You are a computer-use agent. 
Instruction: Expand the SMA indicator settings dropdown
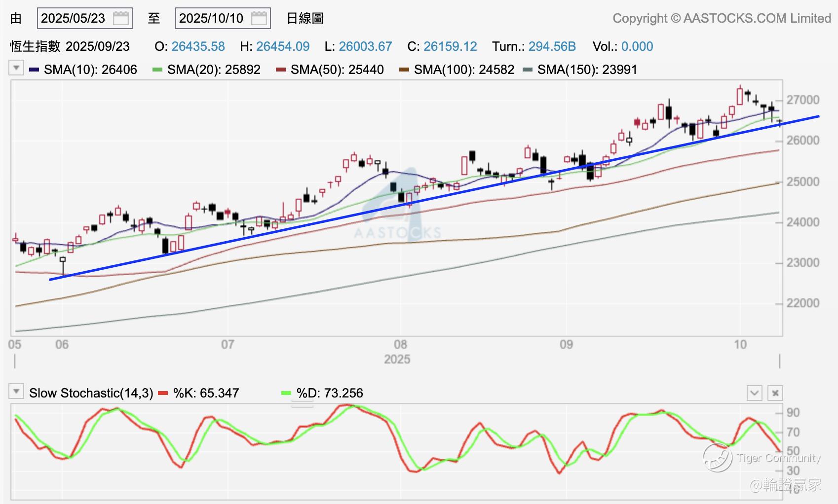tap(16, 68)
